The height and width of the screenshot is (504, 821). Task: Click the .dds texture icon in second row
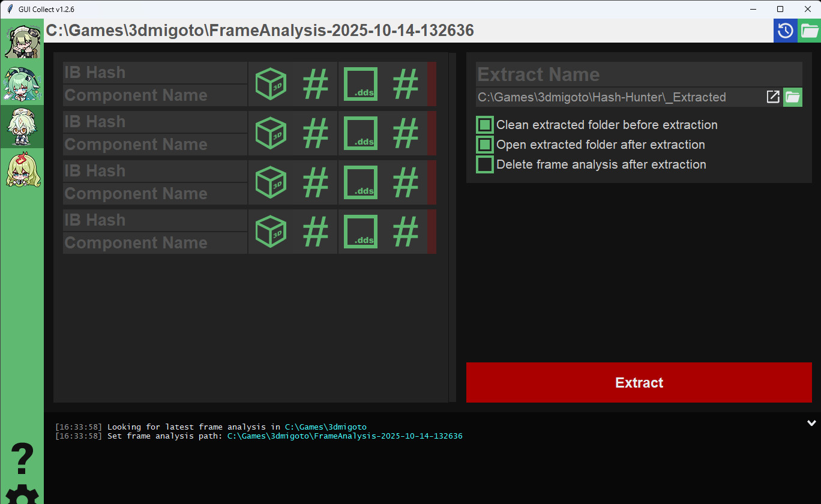tap(361, 133)
